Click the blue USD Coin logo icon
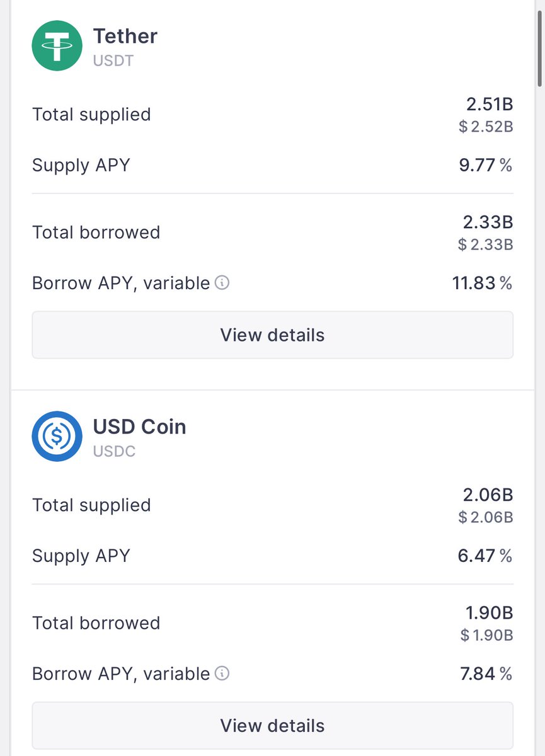The image size is (545, 756). tap(57, 436)
